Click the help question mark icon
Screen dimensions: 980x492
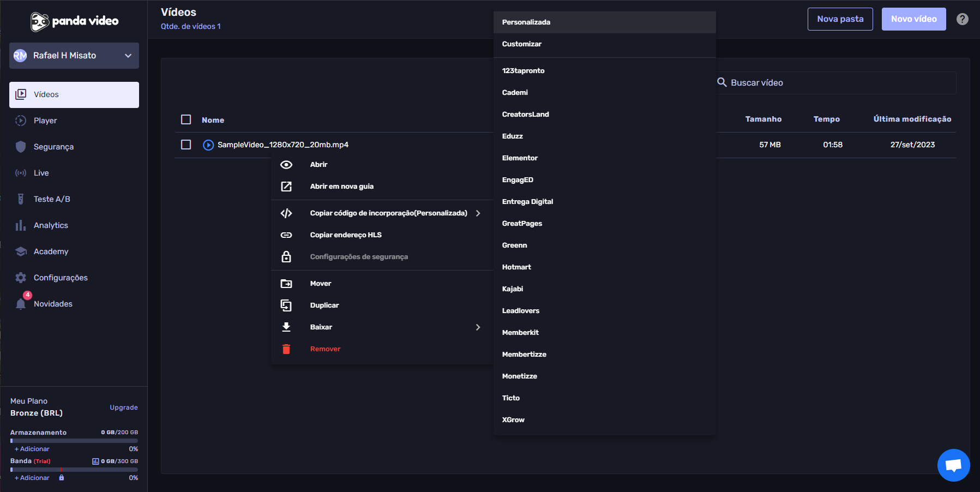click(x=963, y=19)
